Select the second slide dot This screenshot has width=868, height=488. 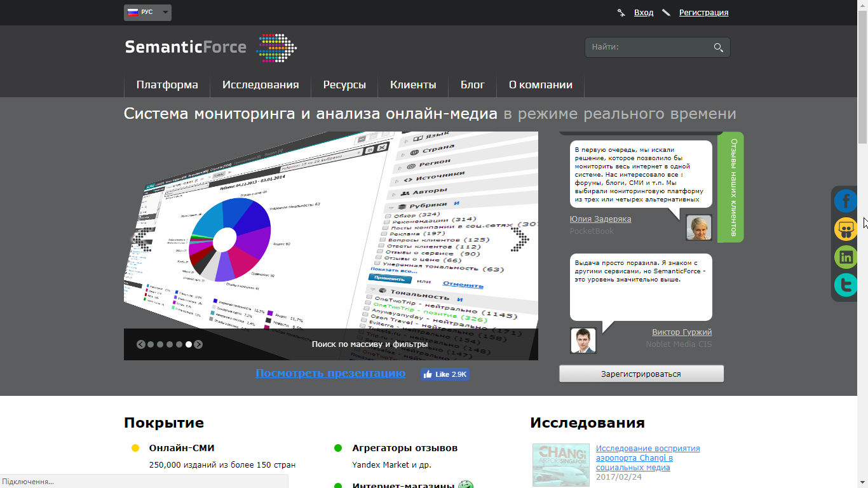pos(160,344)
